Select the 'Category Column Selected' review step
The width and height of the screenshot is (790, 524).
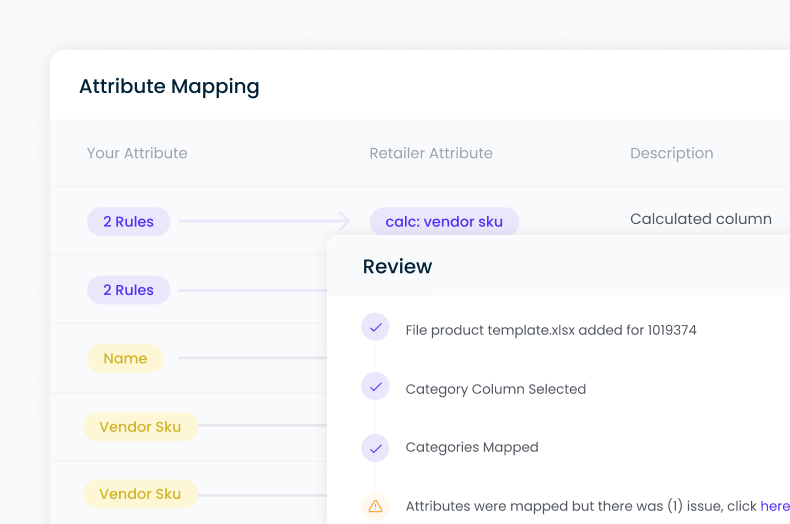click(x=495, y=389)
